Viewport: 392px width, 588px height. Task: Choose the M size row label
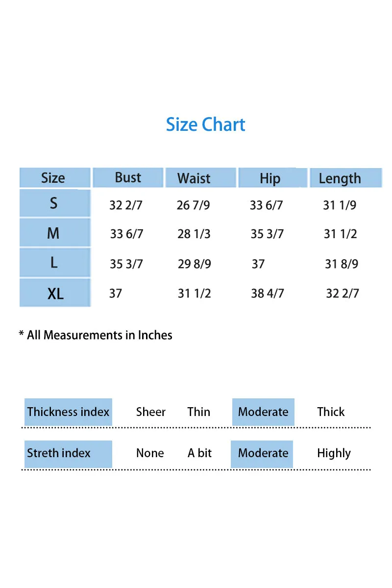[x=55, y=233]
